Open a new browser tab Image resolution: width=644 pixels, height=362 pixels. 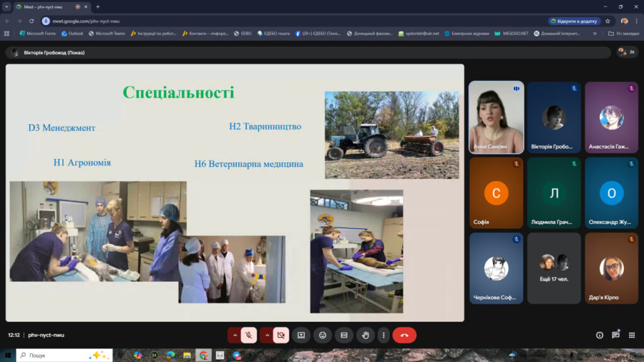tap(97, 7)
